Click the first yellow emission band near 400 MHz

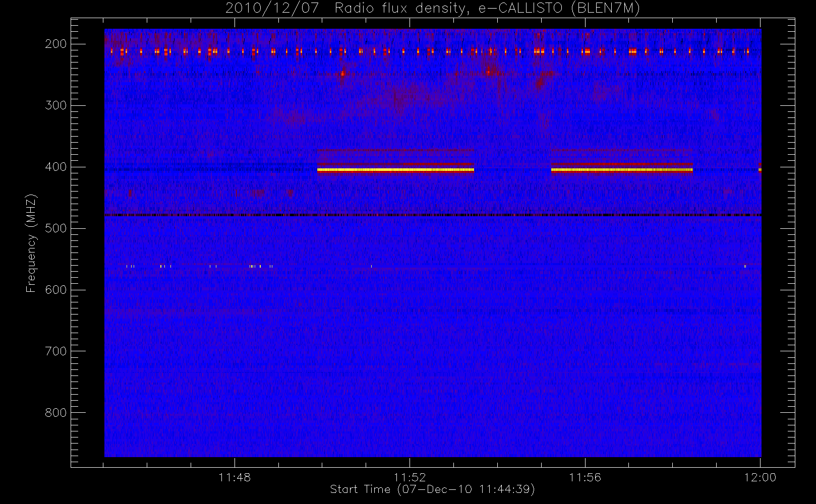click(395, 170)
